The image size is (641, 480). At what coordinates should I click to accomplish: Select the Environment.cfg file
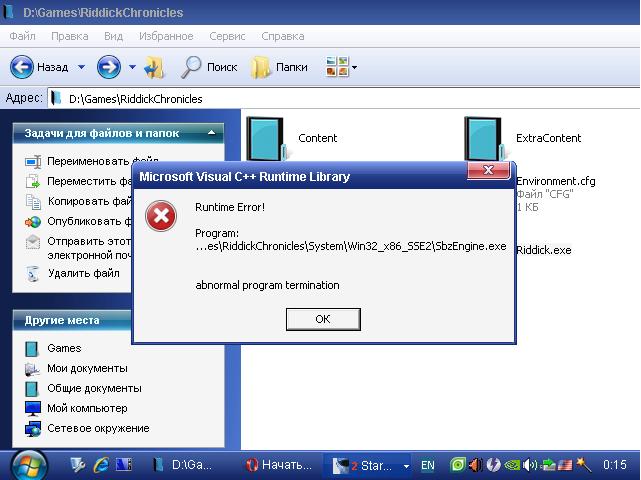point(556,193)
